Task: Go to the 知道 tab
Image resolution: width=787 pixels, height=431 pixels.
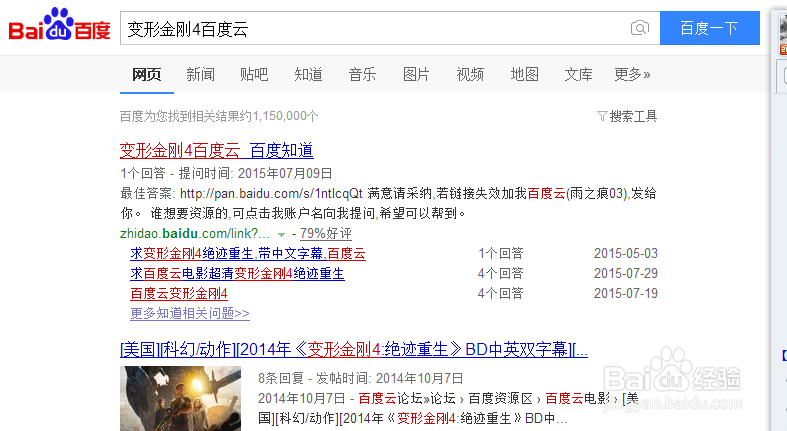Action: point(308,74)
